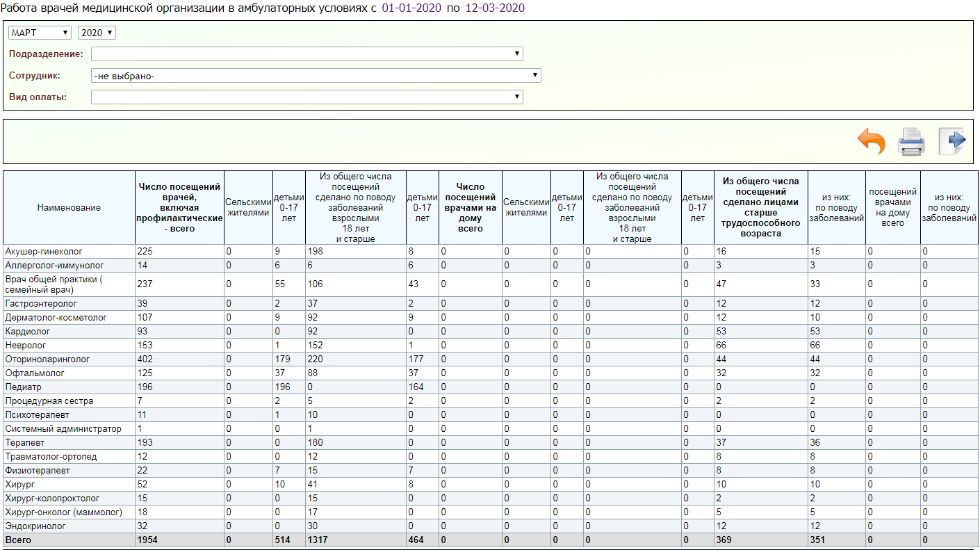
Task: Expand the Подразделение dropdown
Action: point(307,54)
